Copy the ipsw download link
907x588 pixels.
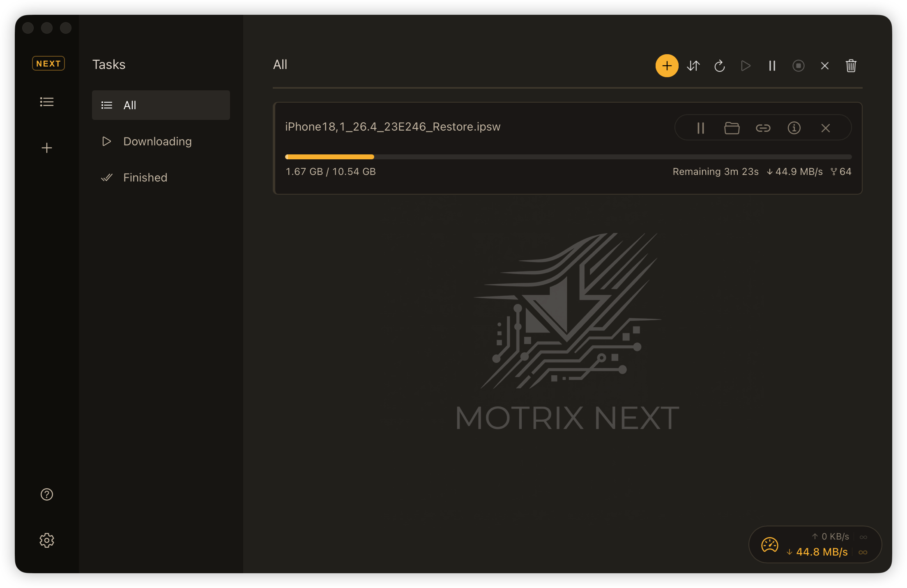click(763, 128)
